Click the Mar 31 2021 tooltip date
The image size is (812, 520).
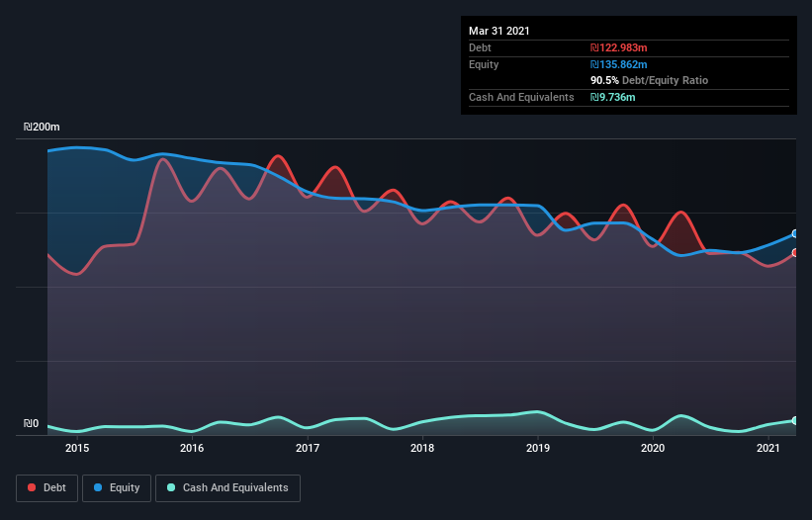(499, 31)
